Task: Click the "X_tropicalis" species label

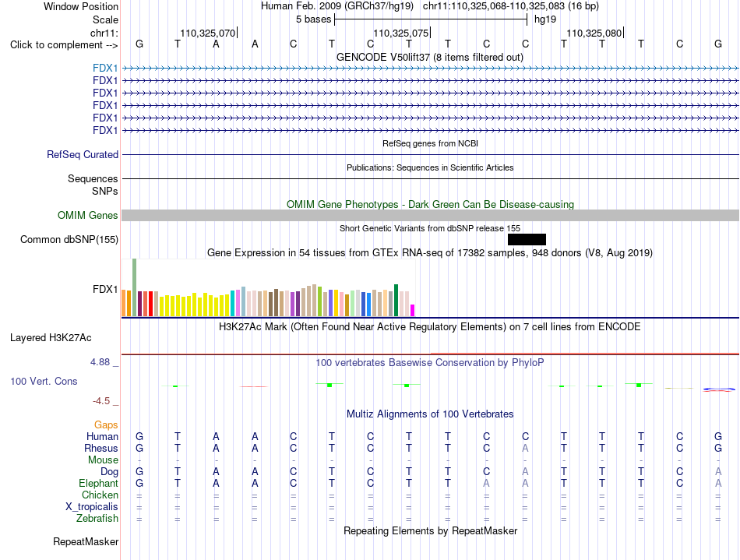Action: [x=92, y=507]
